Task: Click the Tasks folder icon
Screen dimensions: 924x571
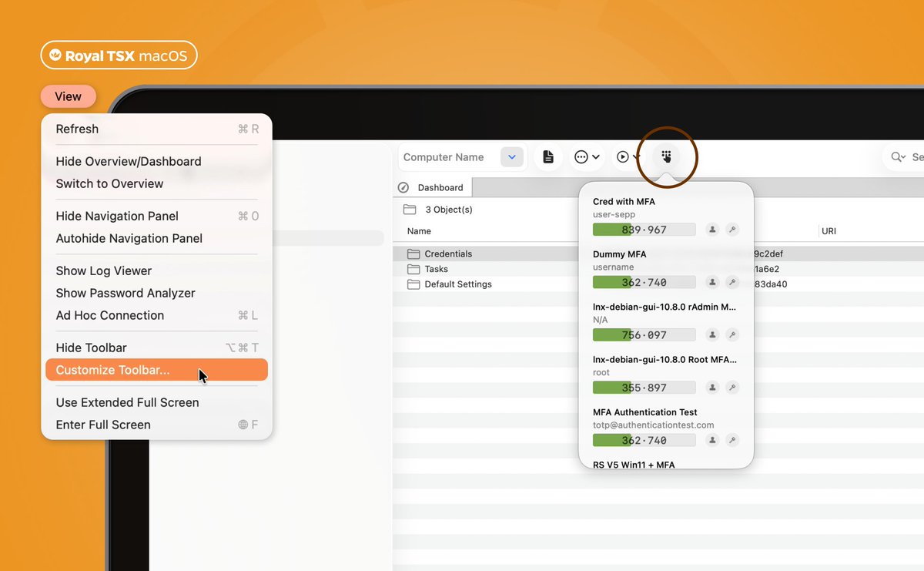Action: [x=413, y=269]
